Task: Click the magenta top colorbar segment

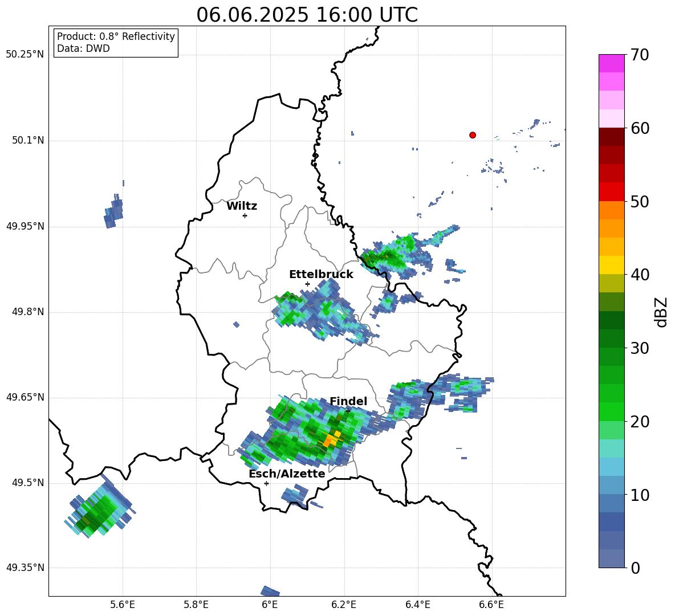Action: pyautogui.click(x=611, y=63)
